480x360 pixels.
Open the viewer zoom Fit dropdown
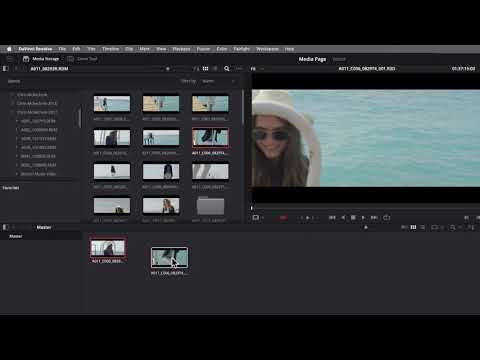(257, 69)
